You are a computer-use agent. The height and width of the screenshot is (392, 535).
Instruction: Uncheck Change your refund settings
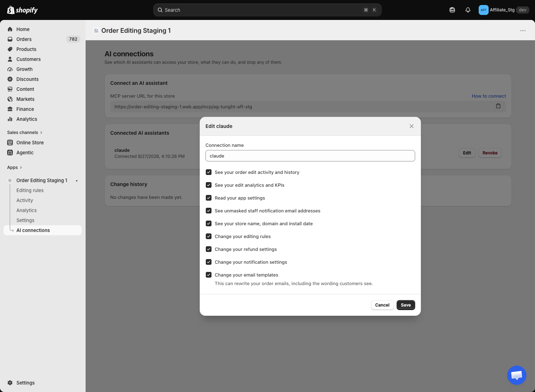coord(209,249)
